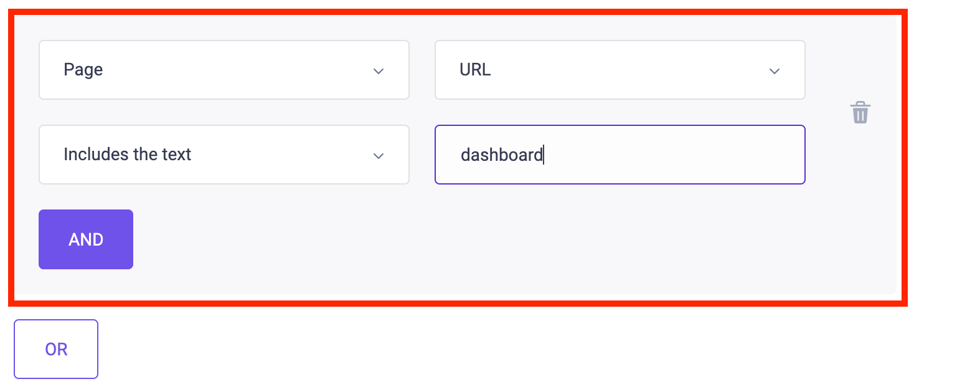Viewport: 980px width, 384px height.
Task: Click the chevron arrow in URL dropdown
Action: click(774, 71)
